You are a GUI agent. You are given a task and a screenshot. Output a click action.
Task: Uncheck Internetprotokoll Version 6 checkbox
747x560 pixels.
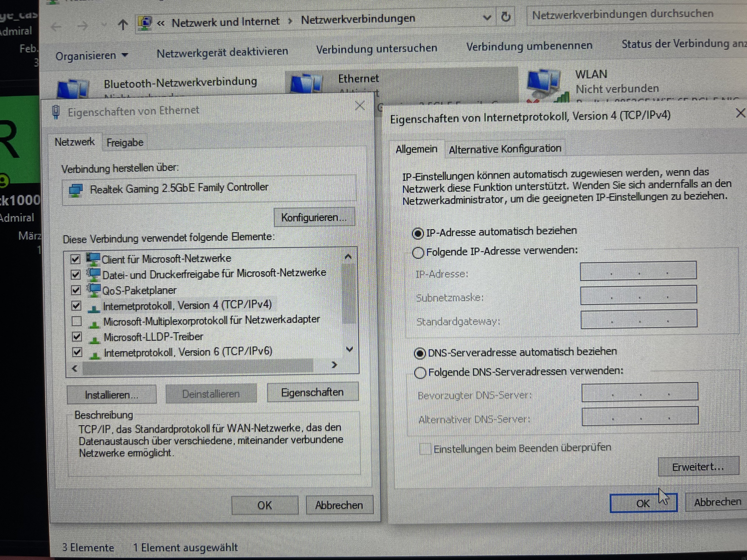pyautogui.click(x=77, y=352)
